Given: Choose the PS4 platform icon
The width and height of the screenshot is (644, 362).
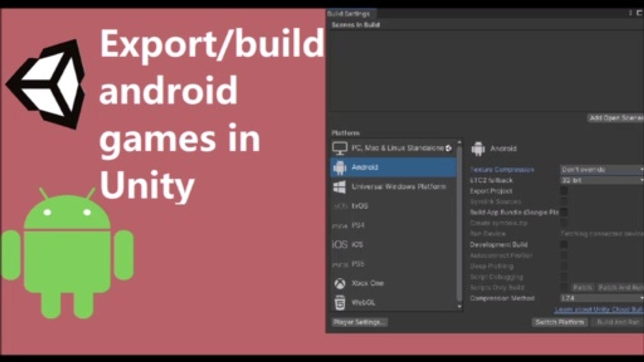Looking at the screenshot, I should coord(340,226).
